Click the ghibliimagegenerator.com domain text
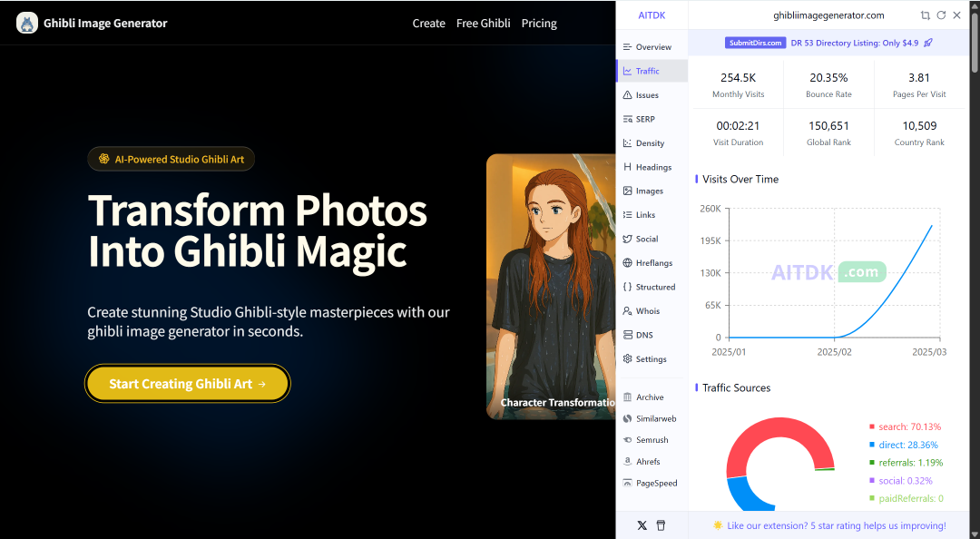 click(828, 15)
